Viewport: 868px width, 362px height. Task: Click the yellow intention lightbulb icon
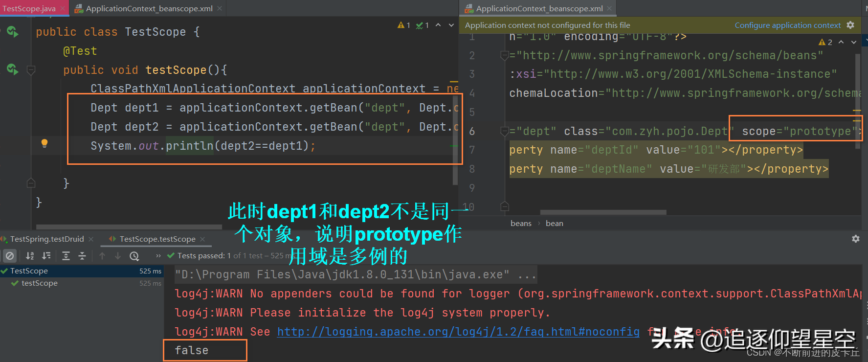[45, 143]
